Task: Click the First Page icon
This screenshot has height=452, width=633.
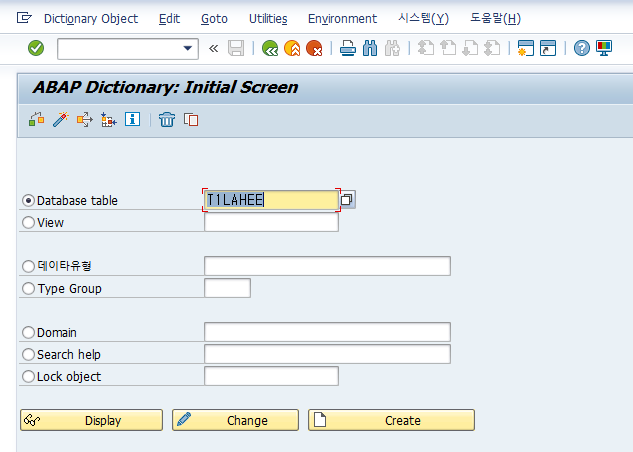Action: pyautogui.click(x=425, y=48)
